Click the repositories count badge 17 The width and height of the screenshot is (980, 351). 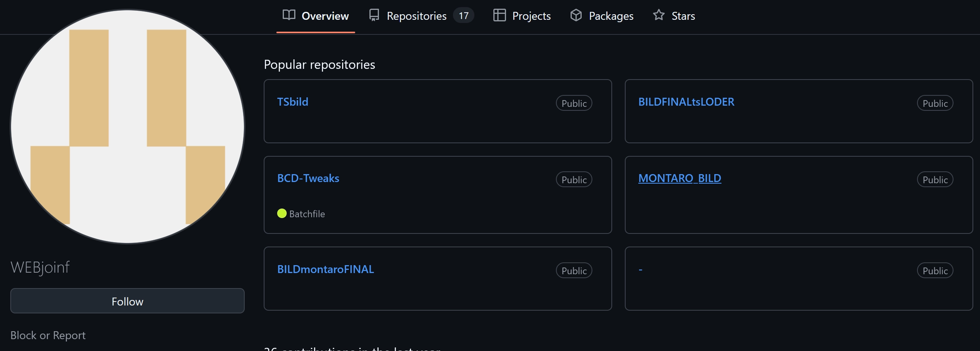[x=464, y=15]
